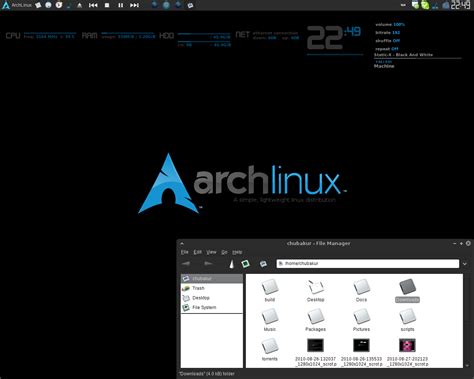Click the /home/chubakur location field
Image resolution: width=474 pixels, height=379 pixels.
368,264
